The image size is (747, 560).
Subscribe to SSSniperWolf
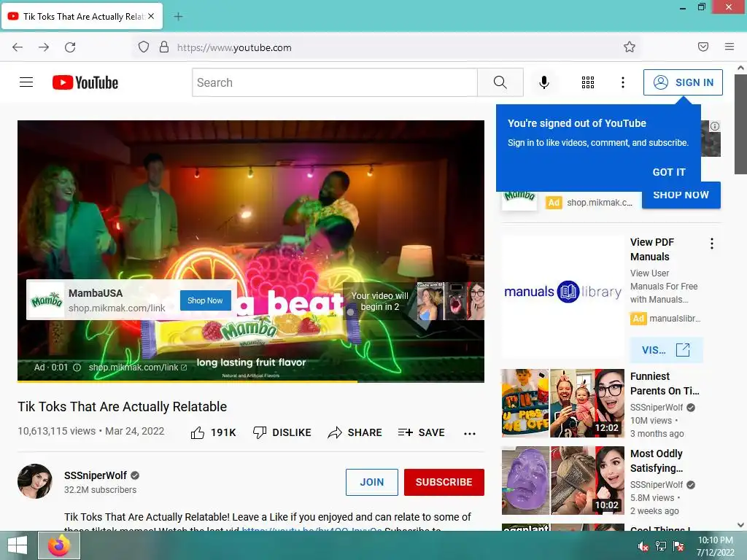tap(444, 482)
